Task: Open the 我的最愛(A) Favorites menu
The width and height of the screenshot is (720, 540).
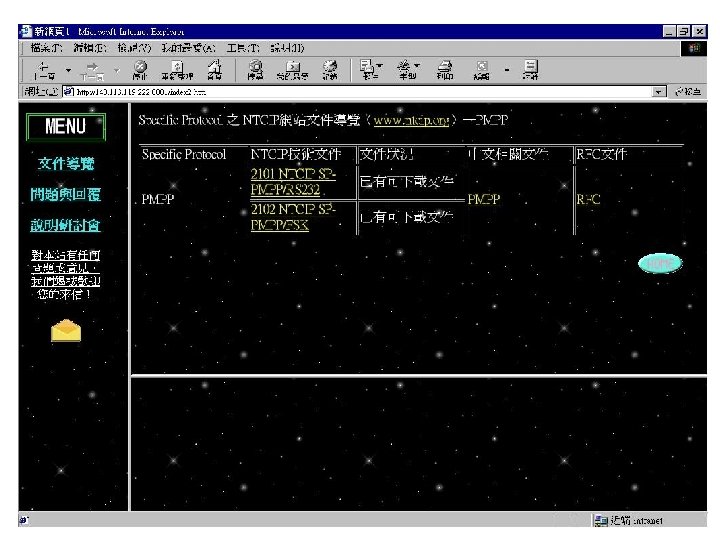Action: pos(188,48)
